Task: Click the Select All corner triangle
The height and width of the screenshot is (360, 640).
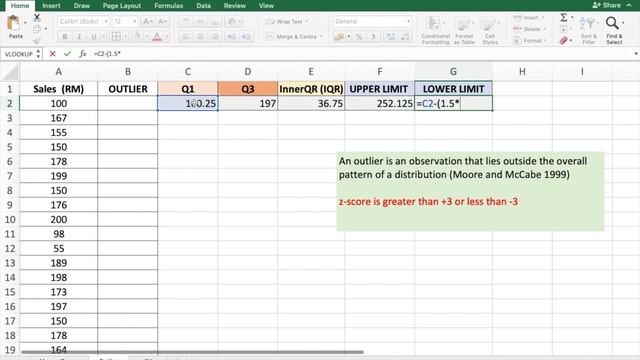Action: tap(11, 72)
